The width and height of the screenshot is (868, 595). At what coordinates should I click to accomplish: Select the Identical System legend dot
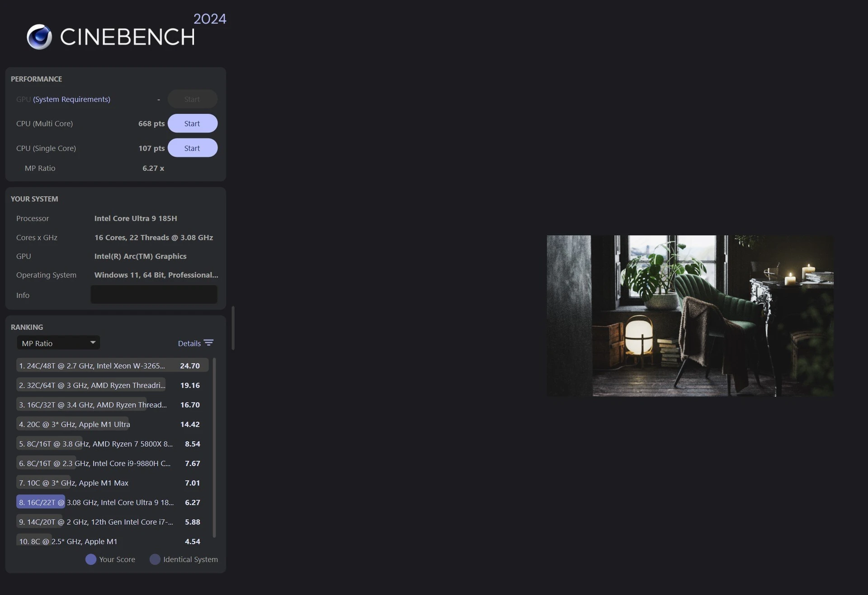pyautogui.click(x=155, y=559)
